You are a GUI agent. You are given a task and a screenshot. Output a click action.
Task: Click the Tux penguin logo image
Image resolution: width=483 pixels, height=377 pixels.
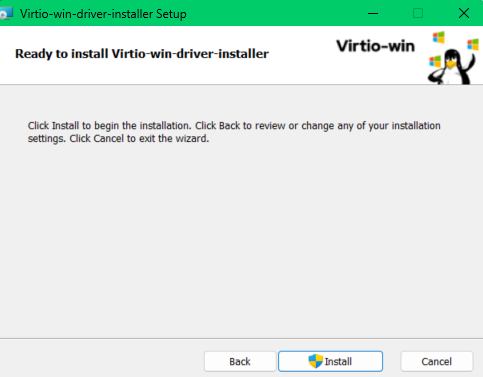point(453,58)
